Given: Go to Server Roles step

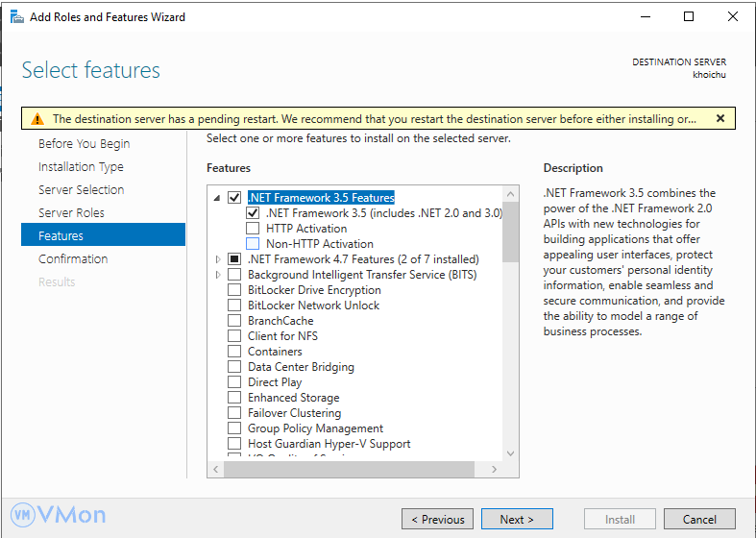Looking at the screenshot, I should pos(71,212).
